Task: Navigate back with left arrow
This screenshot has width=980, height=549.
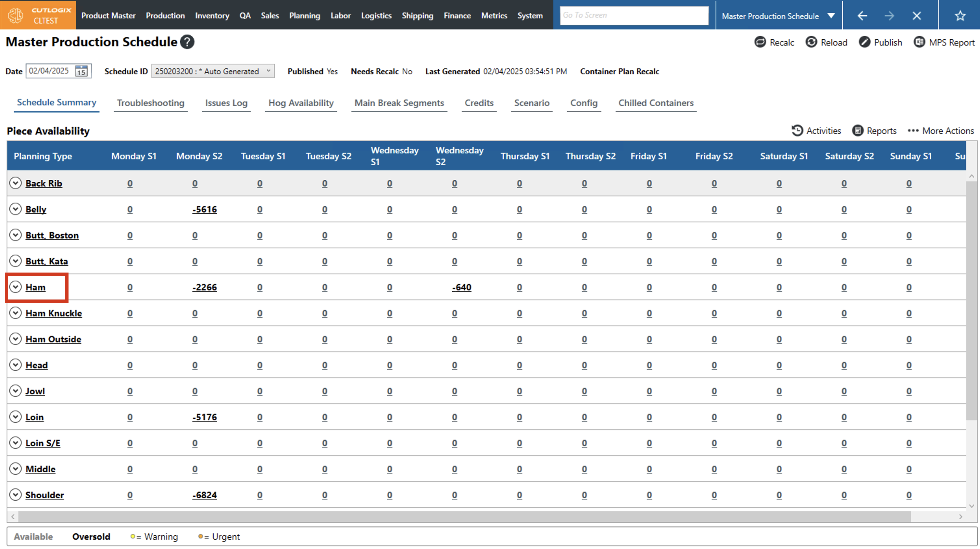Action: (862, 16)
